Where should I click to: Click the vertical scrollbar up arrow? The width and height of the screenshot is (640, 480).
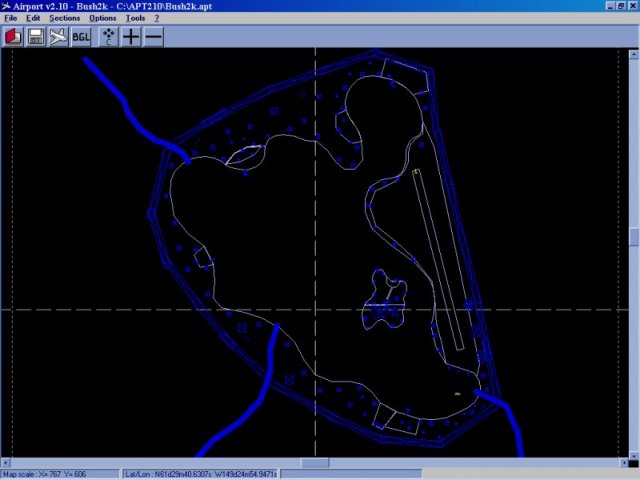[x=633, y=54]
